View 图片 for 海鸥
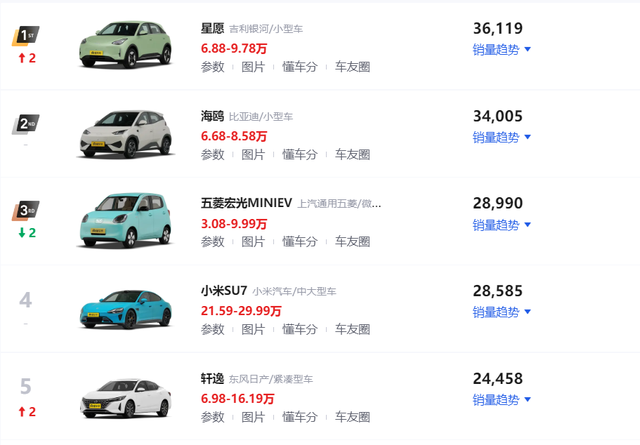Image resolution: width=640 pixels, height=445 pixels. 253,154
